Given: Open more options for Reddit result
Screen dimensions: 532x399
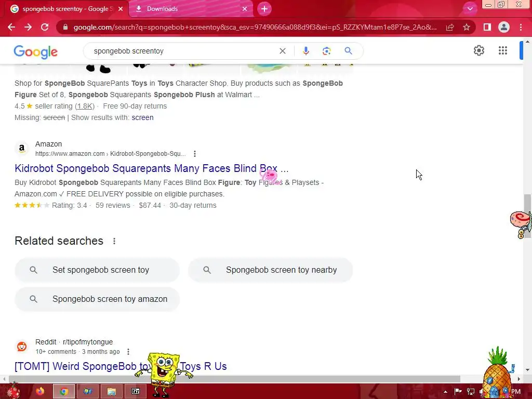Looking at the screenshot, I should pos(128,352).
